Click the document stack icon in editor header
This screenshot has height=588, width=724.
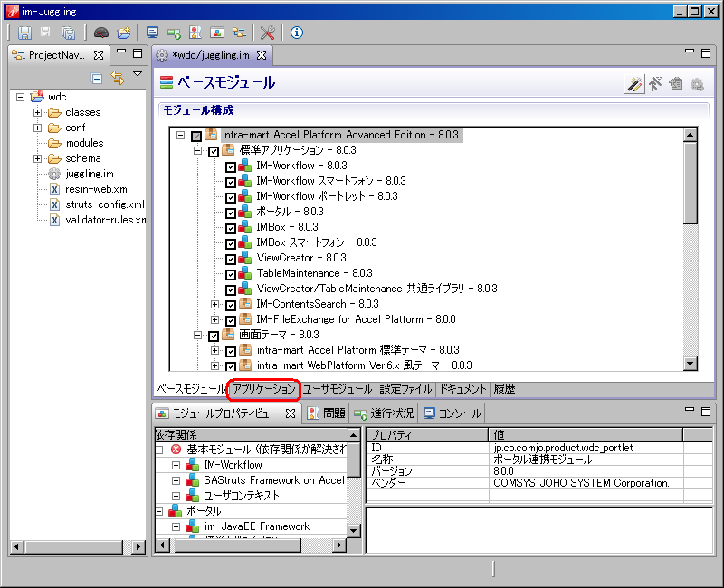point(675,84)
